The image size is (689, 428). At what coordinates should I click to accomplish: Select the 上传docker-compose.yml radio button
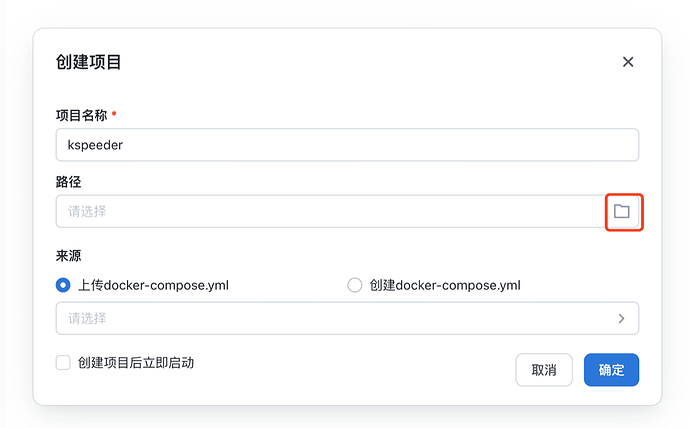pos(64,285)
